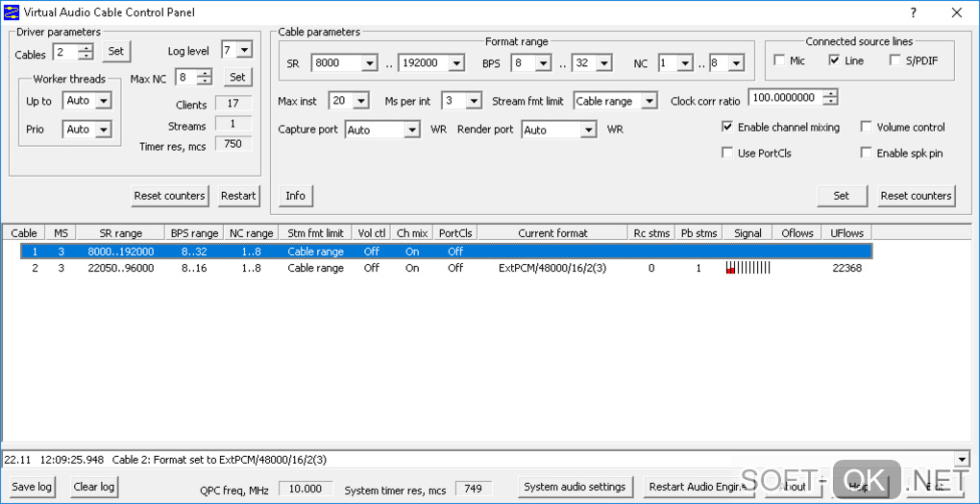Open System audio settings
Screen dimensions: 980x504
(575, 487)
